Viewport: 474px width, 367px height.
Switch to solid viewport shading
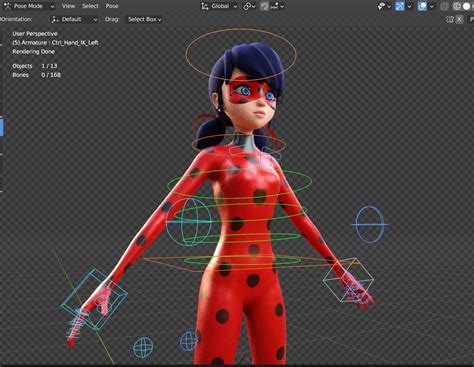pos(466,6)
